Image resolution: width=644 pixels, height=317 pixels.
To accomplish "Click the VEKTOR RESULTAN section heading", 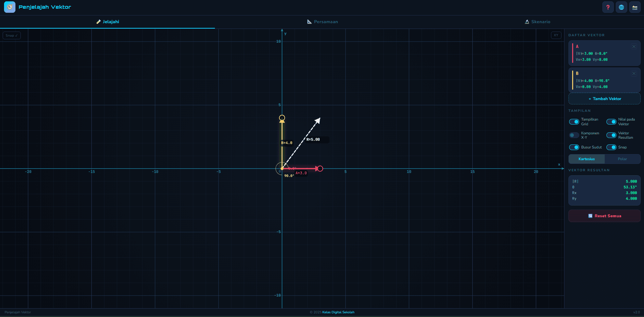I will pyautogui.click(x=589, y=170).
